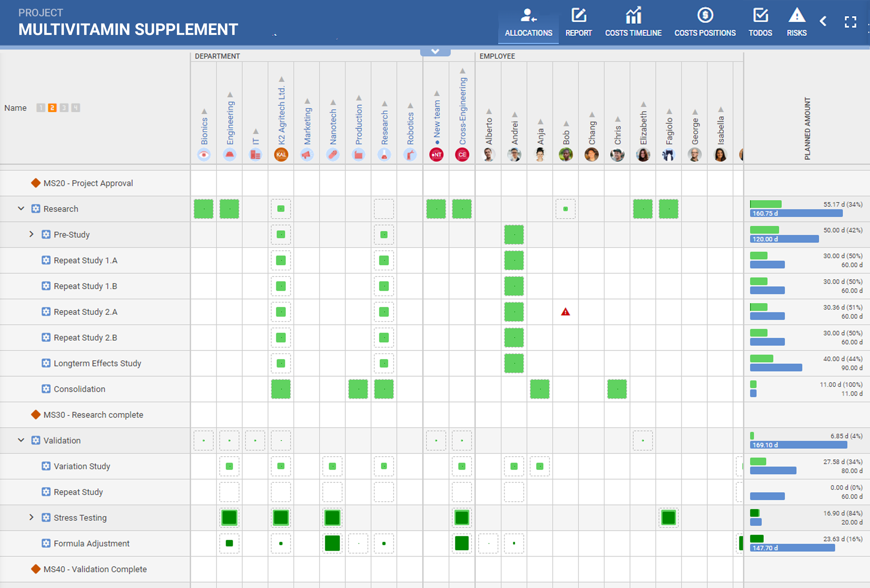Click the K2 Agritech KAL badge

pos(281,155)
